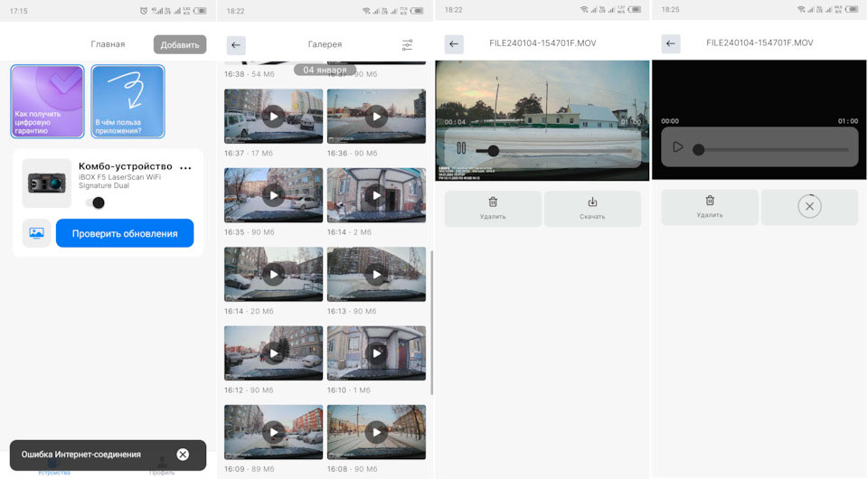Open the Как получить цифровую гарантию card

point(48,101)
